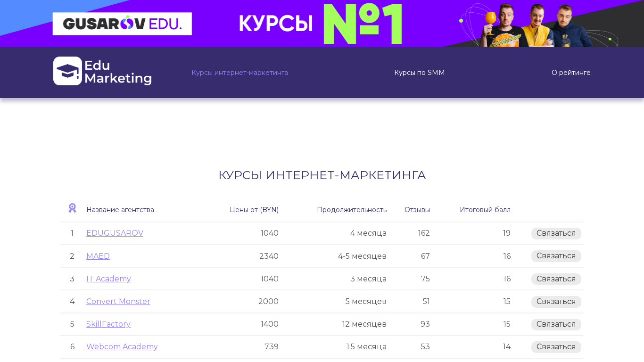Follow the SkillFactory link
The image size is (644, 362).
click(x=108, y=324)
